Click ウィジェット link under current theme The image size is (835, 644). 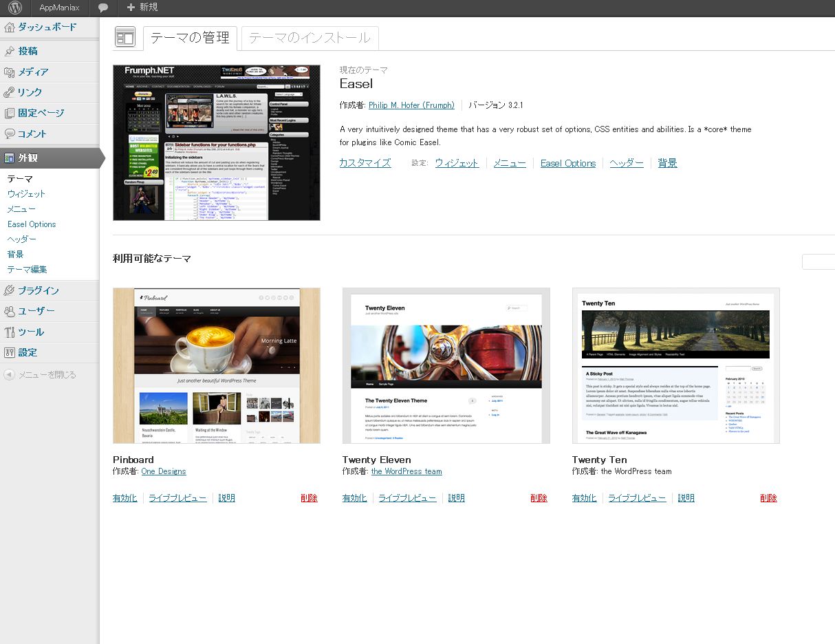pyautogui.click(x=457, y=163)
